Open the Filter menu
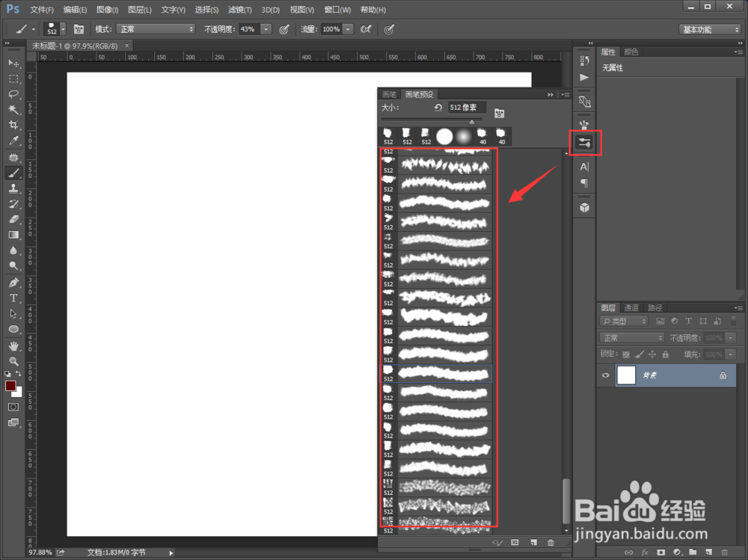748x560 pixels. point(239,10)
